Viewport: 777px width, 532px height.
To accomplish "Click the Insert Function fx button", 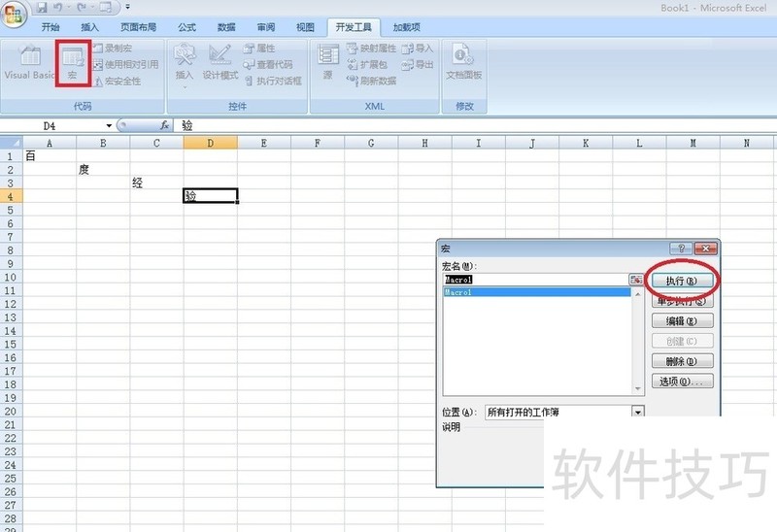I will click(x=164, y=126).
